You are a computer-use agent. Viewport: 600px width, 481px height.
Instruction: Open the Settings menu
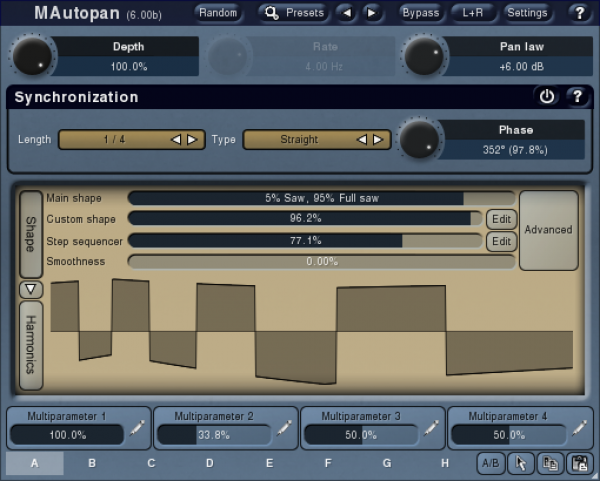[x=527, y=13]
